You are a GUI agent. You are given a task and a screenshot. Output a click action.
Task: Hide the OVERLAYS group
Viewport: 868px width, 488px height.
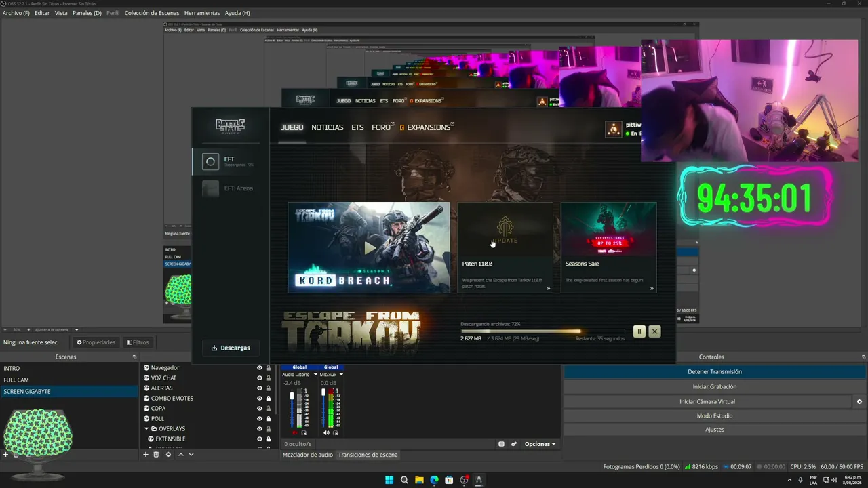[x=259, y=429]
